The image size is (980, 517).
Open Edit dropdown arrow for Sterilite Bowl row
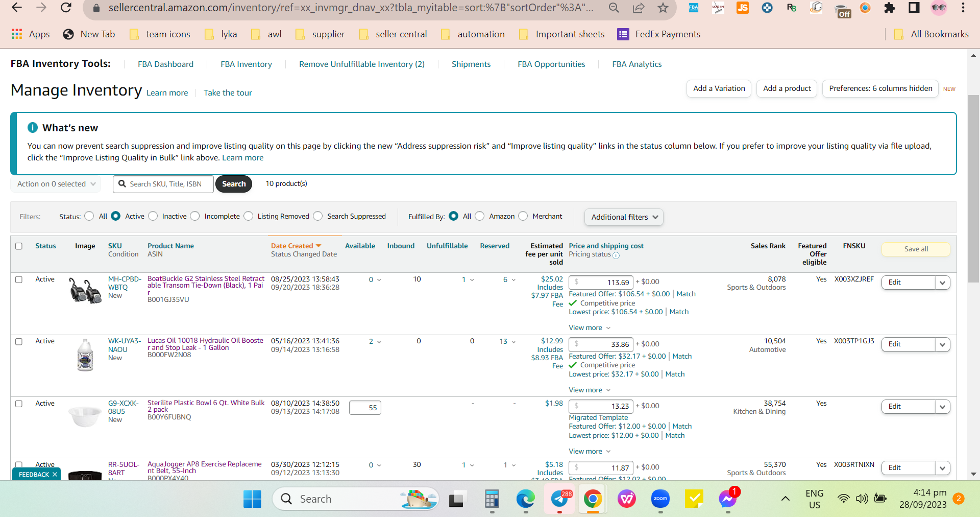pos(943,407)
